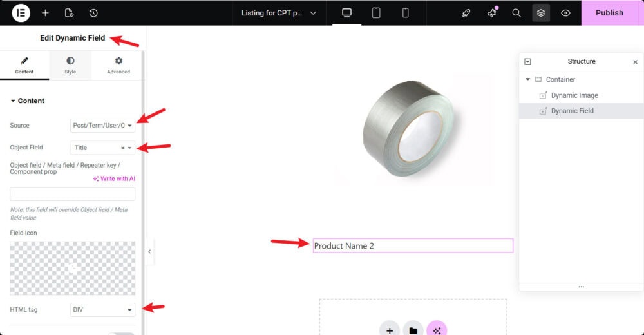Open the document settings page icon
The image size is (644, 335).
(x=69, y=13)
